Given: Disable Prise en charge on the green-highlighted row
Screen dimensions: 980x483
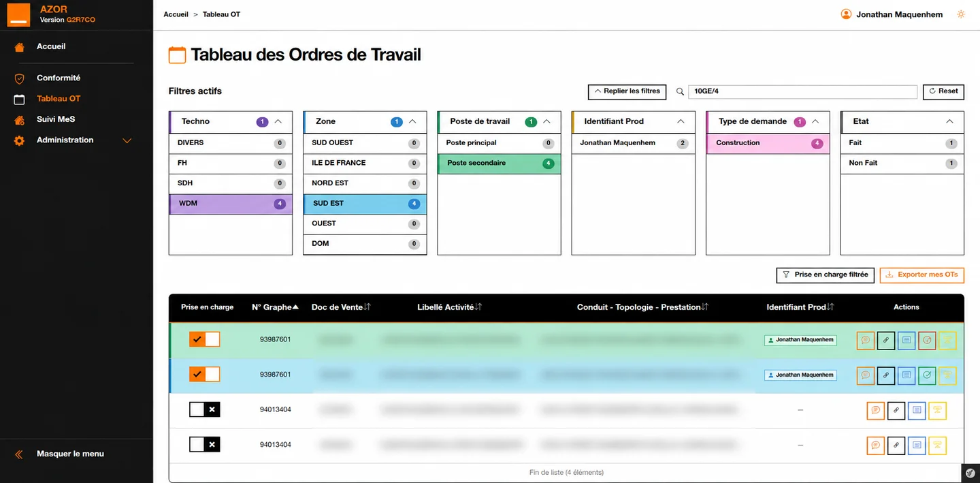Looking at the screenshot, I should 204,339.
